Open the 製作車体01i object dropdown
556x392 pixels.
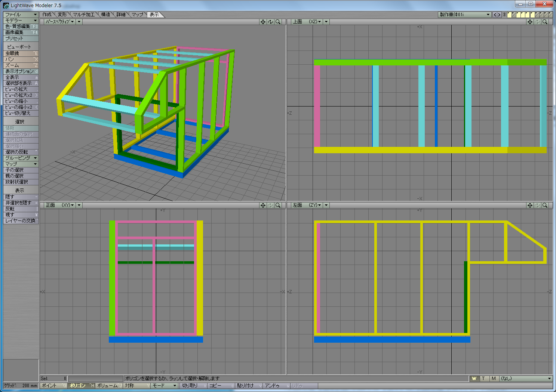click(464, 15)
